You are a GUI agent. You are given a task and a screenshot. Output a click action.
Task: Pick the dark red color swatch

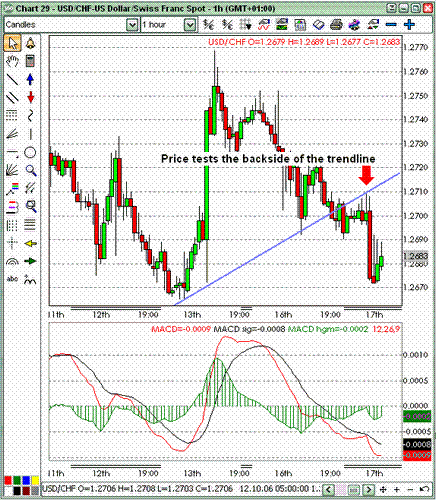(26, 491)
